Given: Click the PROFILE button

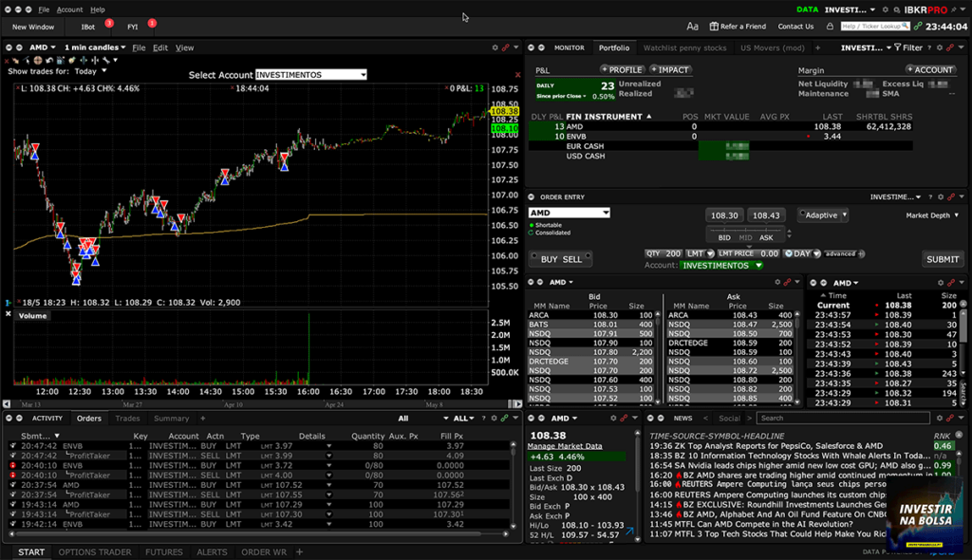Looking at the screenshot, I should click(x=622, y=70).
